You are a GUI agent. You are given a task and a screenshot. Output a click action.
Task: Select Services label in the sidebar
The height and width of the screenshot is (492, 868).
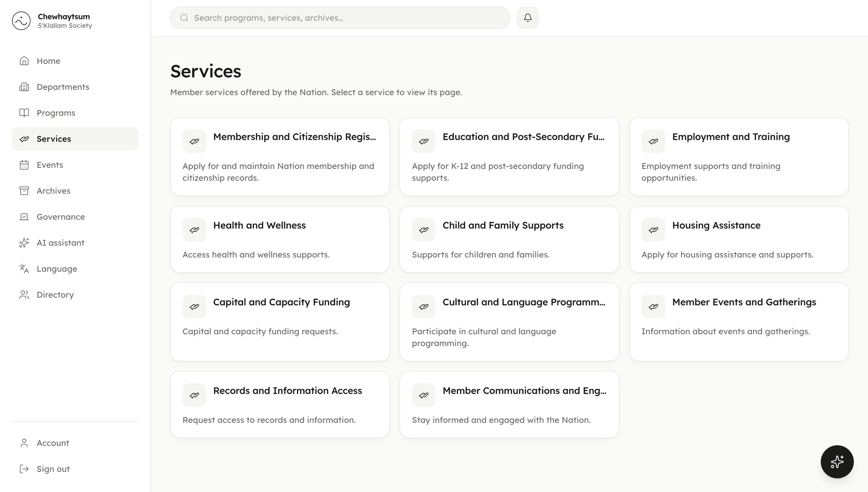54,139
